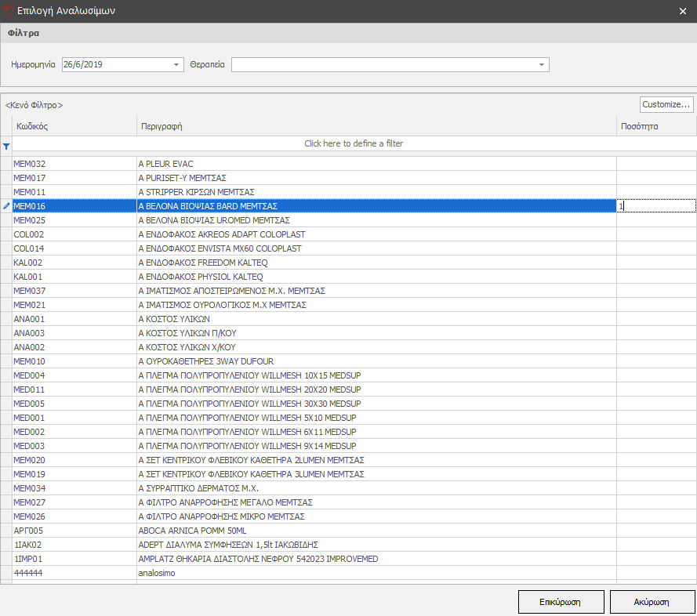Click 'Click here to define a filter' row

point(354,143)
